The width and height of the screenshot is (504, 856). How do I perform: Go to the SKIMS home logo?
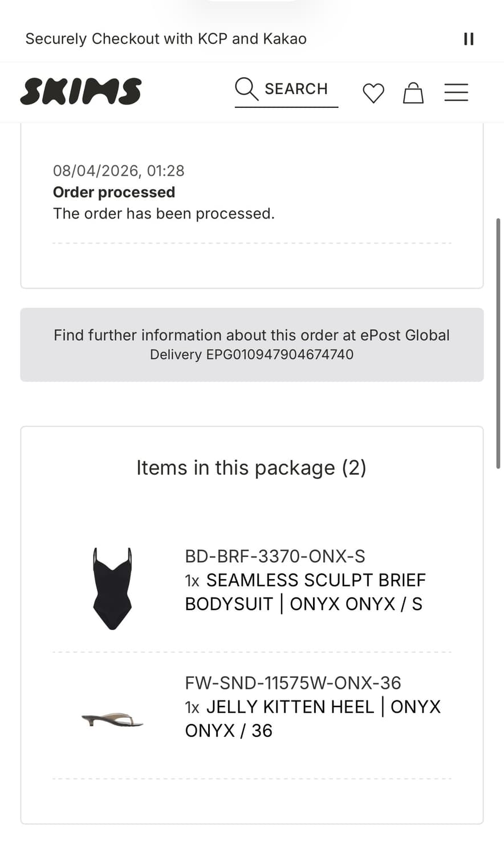click(81, 91)
